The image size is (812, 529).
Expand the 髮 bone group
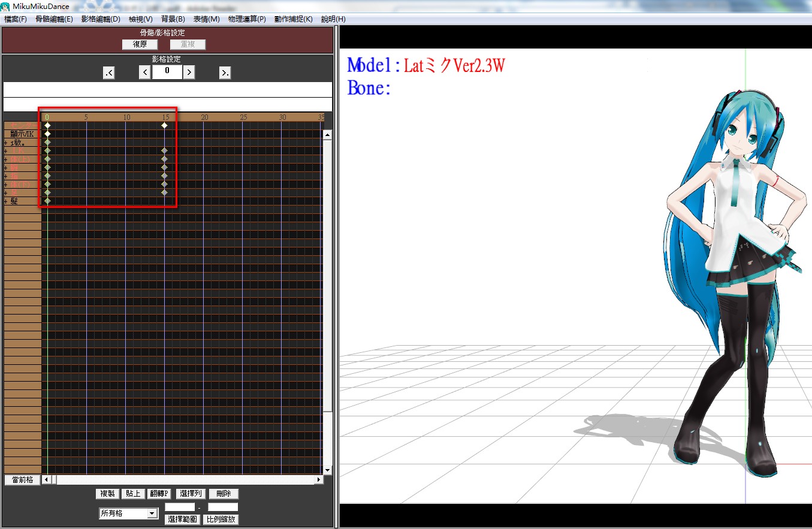(x=6, y=201)
